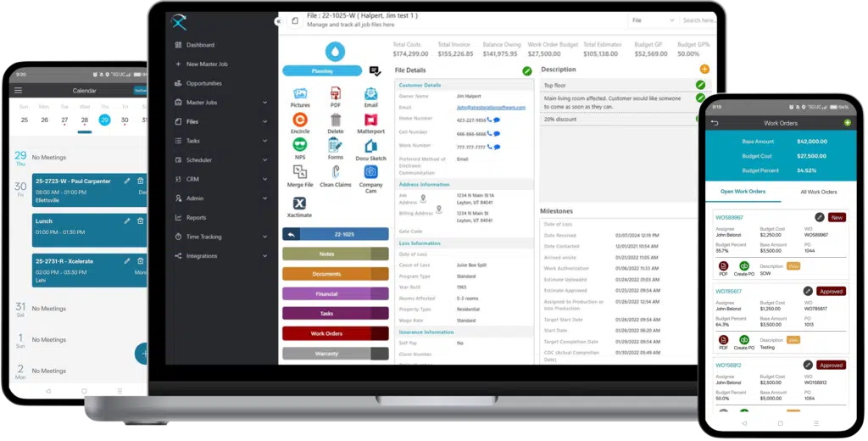This screenshot has height=441, width=868.
Task: Open the Forms clipboard icon
Action: (x=336, y=145)
